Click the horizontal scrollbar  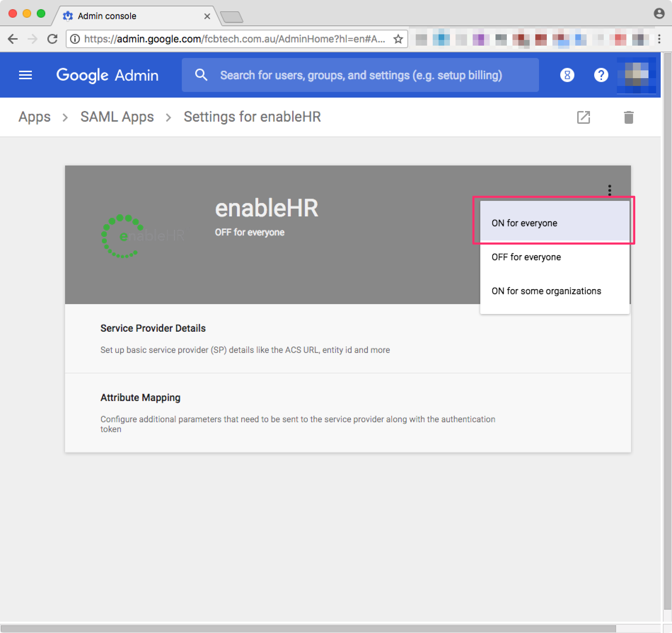point(308,628)
